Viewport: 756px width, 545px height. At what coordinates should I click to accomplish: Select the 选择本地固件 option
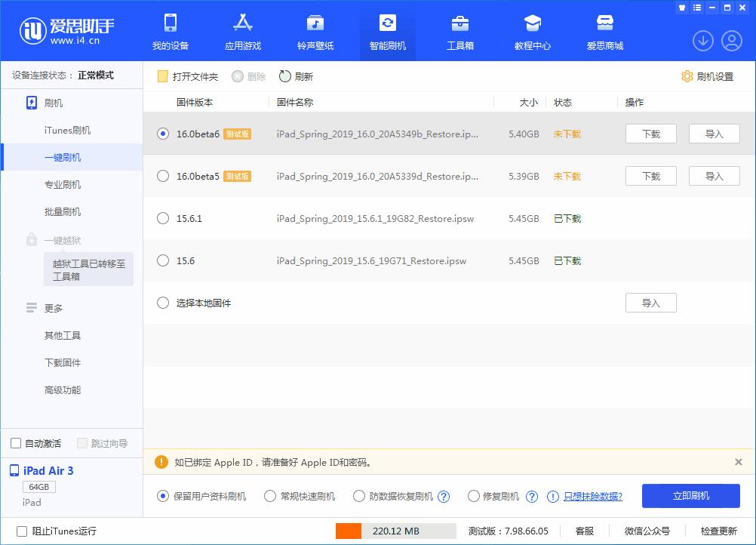tap(162, 303)
